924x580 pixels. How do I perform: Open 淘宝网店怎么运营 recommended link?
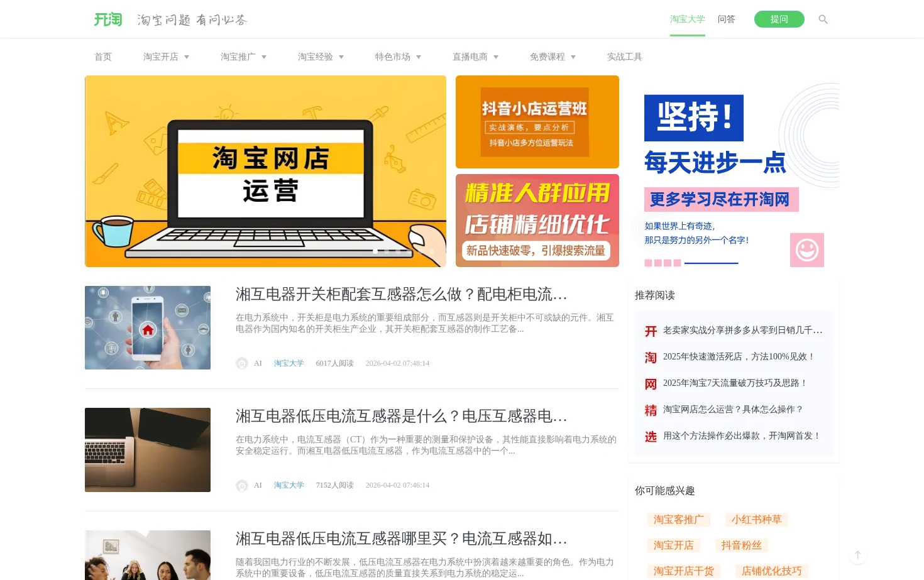pyautogui.click(x=734, y=409)
